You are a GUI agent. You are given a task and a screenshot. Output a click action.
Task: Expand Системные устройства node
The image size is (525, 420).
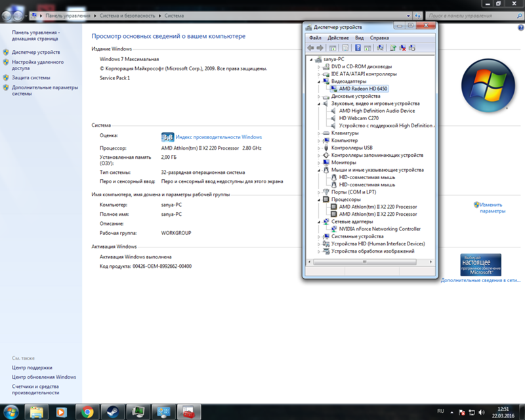(x=319, y=236)
